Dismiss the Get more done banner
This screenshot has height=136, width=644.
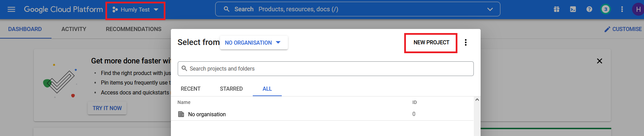tap(599, 61)
